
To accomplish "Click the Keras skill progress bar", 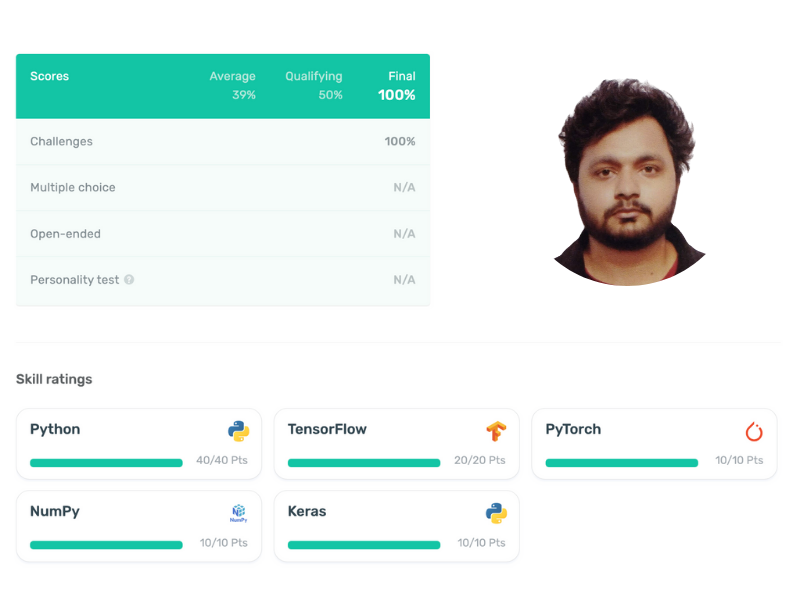I will (x=364, y=545).
